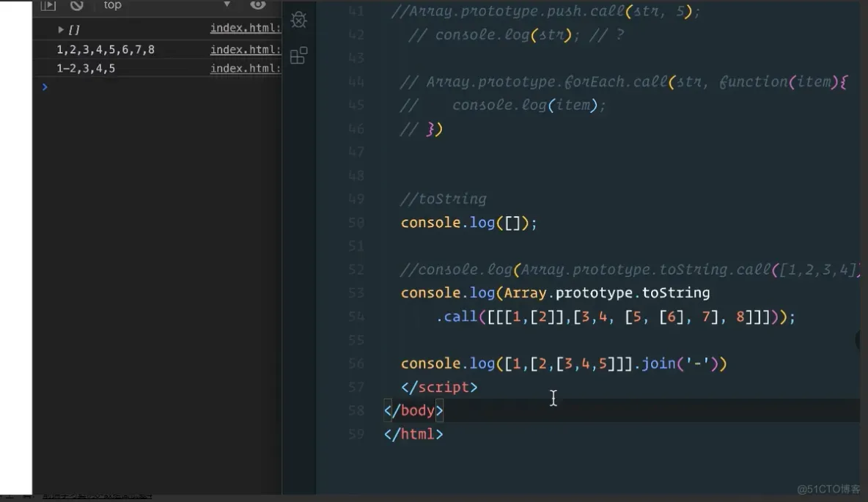Viewport: 868px width, 502px height.
Task: Click Array.prototype.toString on line 53
Action: click(607, 293)
